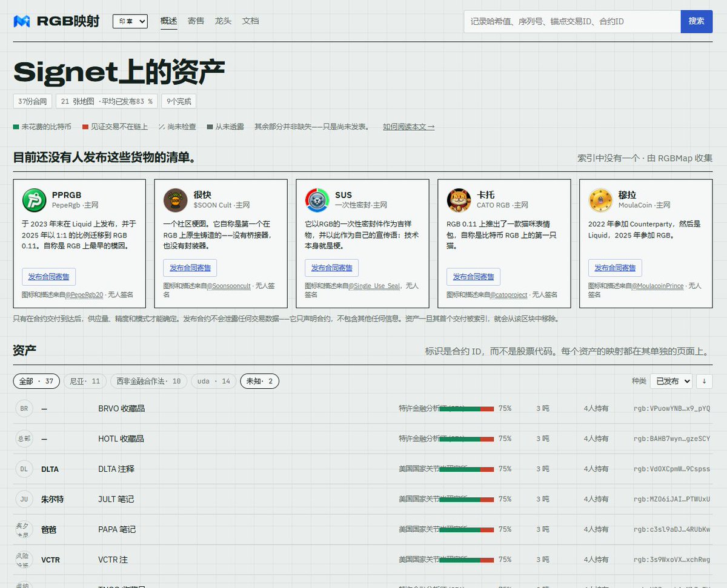Click 发布合同寄售 on the 穆拉 card
727x588 pixels.
click(615, 268)
